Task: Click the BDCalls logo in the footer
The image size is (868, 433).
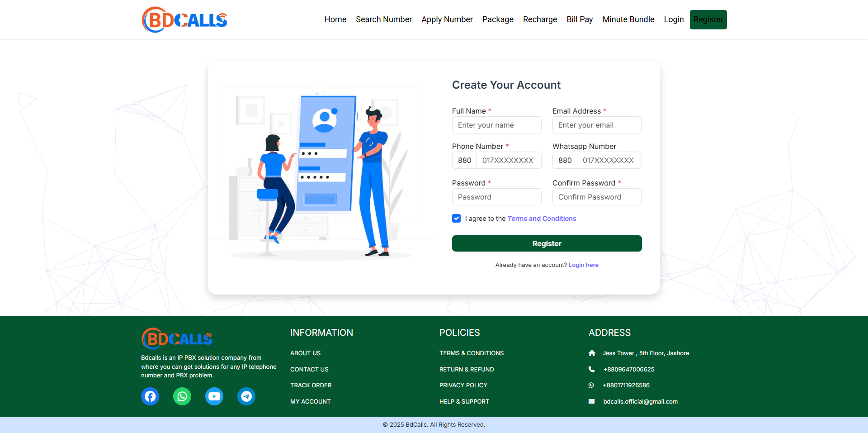Action: 177,338
